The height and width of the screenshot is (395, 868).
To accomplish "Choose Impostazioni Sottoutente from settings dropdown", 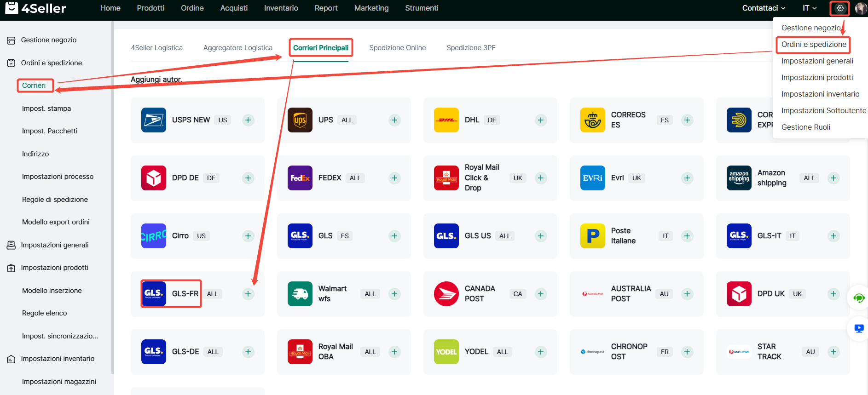I will (824, 111).
